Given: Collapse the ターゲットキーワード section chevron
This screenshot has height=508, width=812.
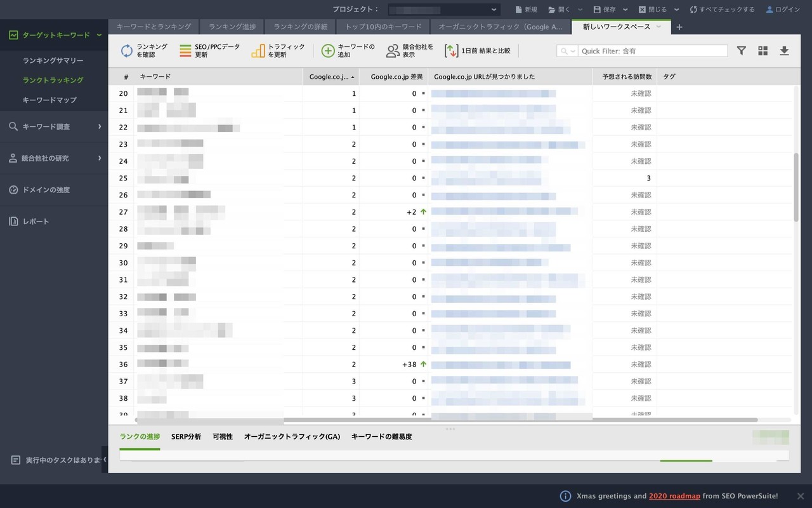Looking at the screenshot, I should [99, 35].
